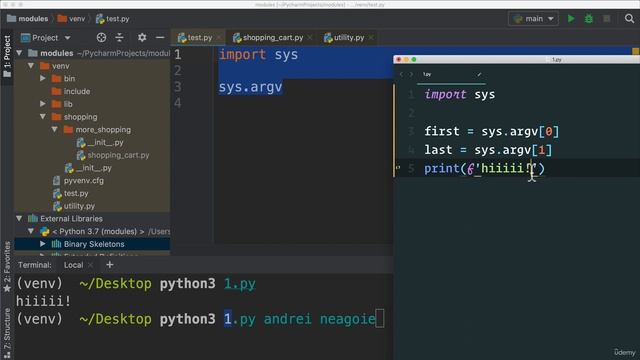Collapse the venv folder arrow

coord(31,66)
